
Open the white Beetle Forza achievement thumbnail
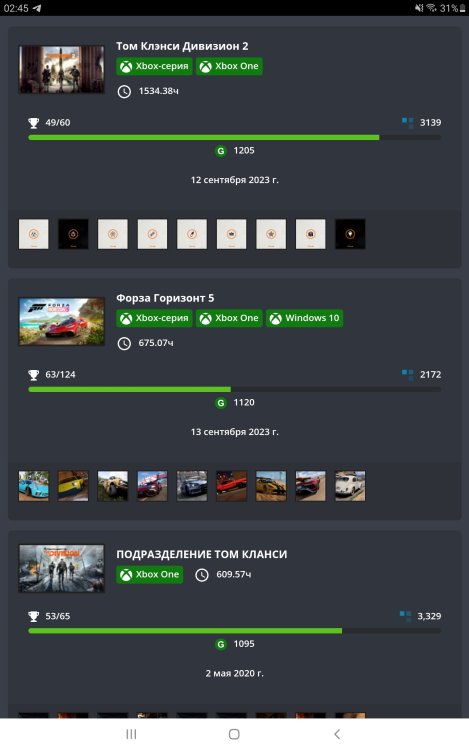click(350, 486)
